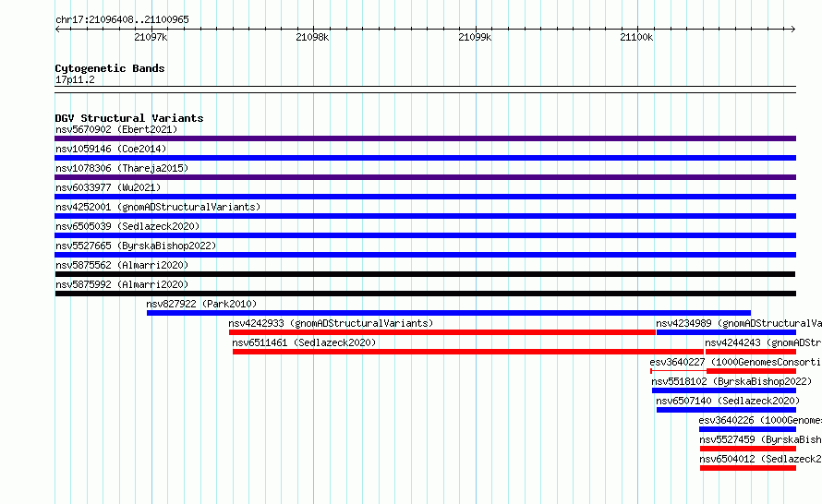The image size is (822, 504).
Task: Click the 21100k ruler tick label
Action: click(636, 37)
